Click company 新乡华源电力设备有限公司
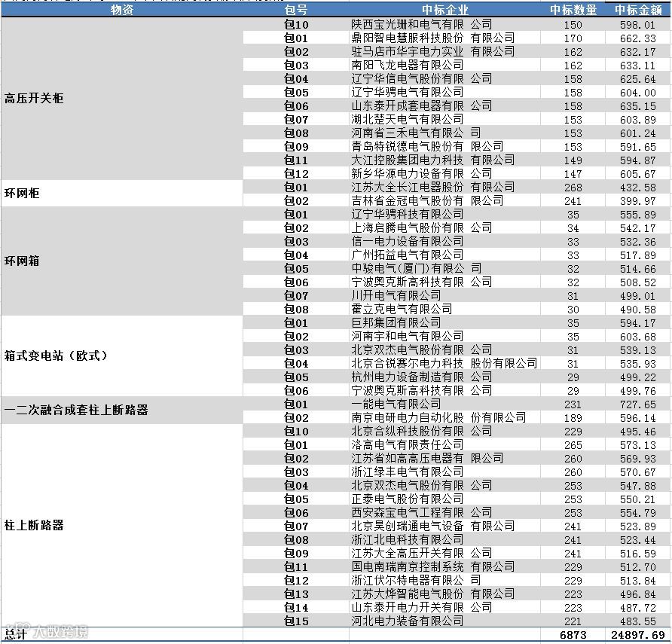672x644 pixels. click(x=422, y=173)
